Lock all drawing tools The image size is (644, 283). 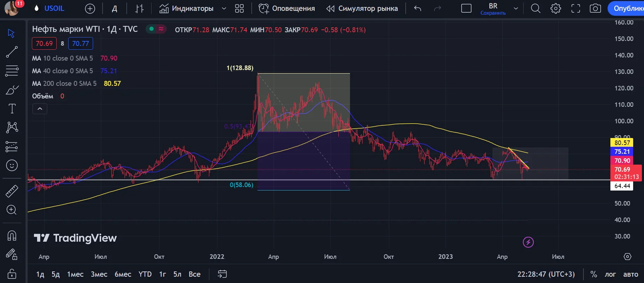pyautogui.click(x=12, y=273)
